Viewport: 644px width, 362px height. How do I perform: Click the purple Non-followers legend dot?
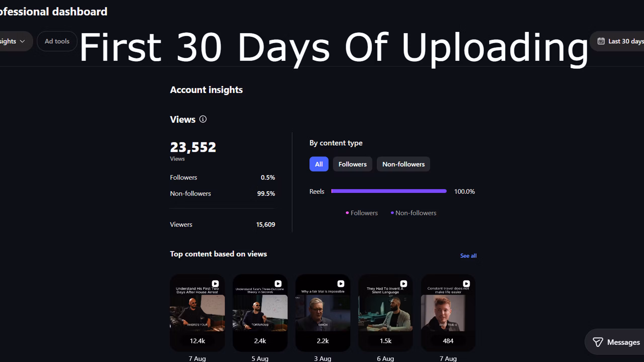pyautogui.click(x=392, y=213)
